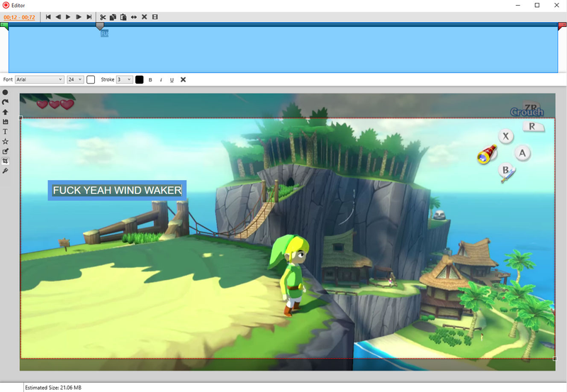This screenshot has width=567, height=392.
Task: Play the recording preview
Action: [68, 17]
